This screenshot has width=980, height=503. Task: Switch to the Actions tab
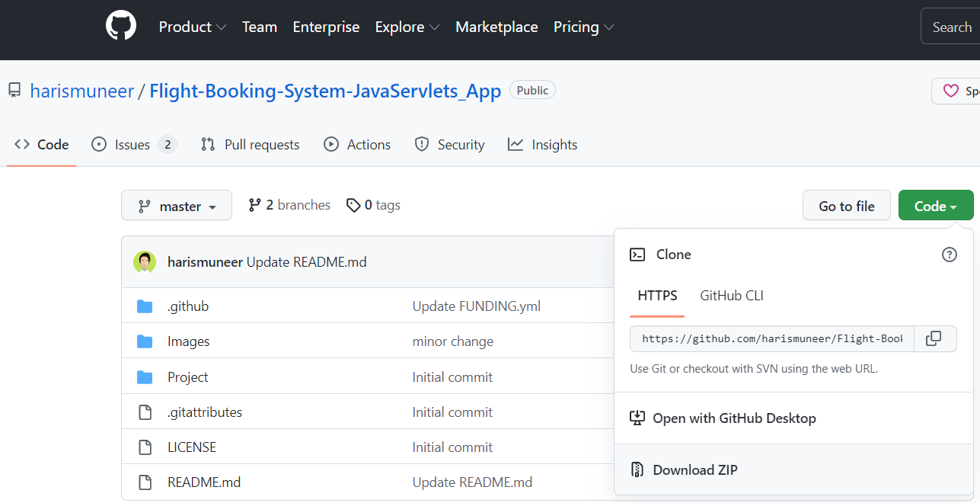(x=357, y=145)
